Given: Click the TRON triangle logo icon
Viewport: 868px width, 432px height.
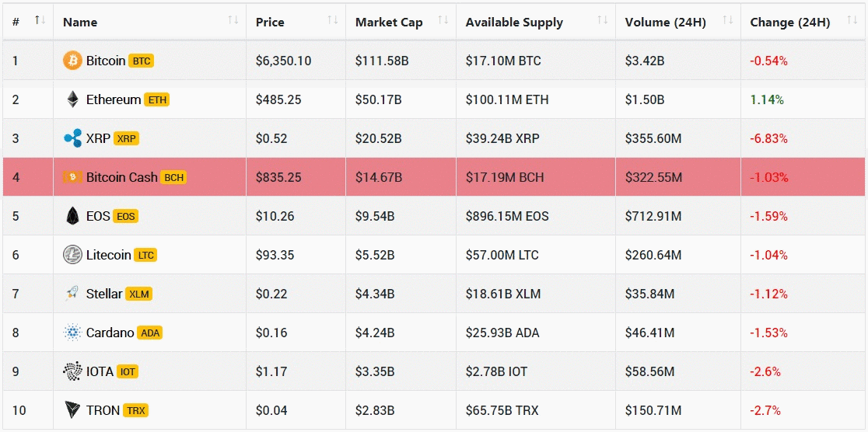Looking at the screenshot, I should click(72, 410).
